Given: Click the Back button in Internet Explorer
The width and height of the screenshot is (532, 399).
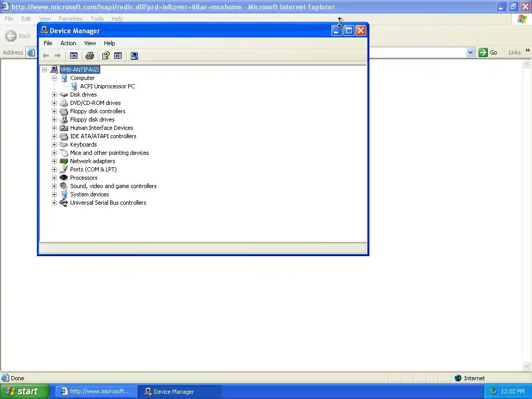Looking at the screenshot, I should point(18,36).
